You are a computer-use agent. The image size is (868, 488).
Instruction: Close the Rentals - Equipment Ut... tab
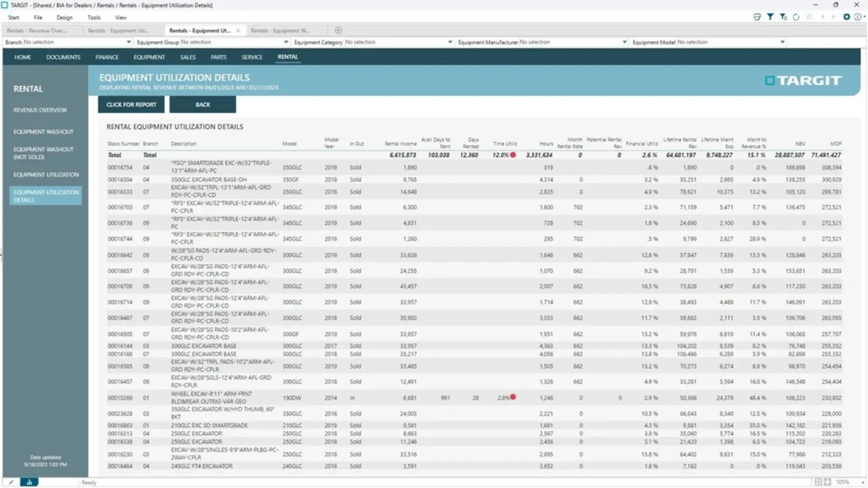[x=238, y=30]
